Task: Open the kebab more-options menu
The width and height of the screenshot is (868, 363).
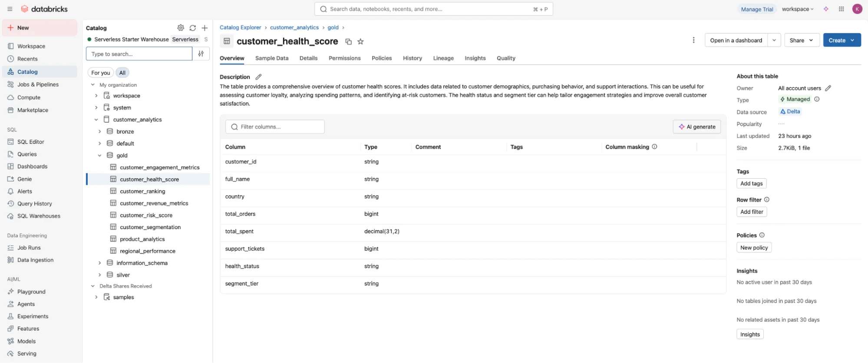Action: pyautogui.click(x=693, y=40)
